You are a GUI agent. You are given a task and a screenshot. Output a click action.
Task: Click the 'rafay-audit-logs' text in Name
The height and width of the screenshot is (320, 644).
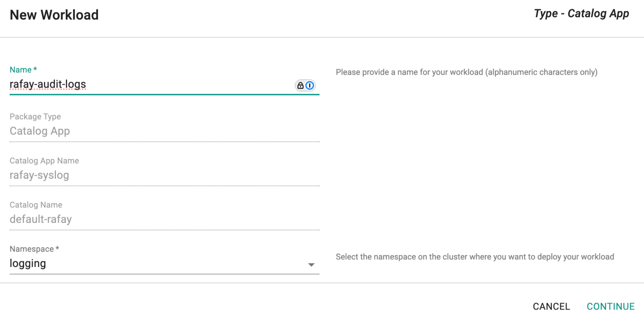tap(48, 84)
